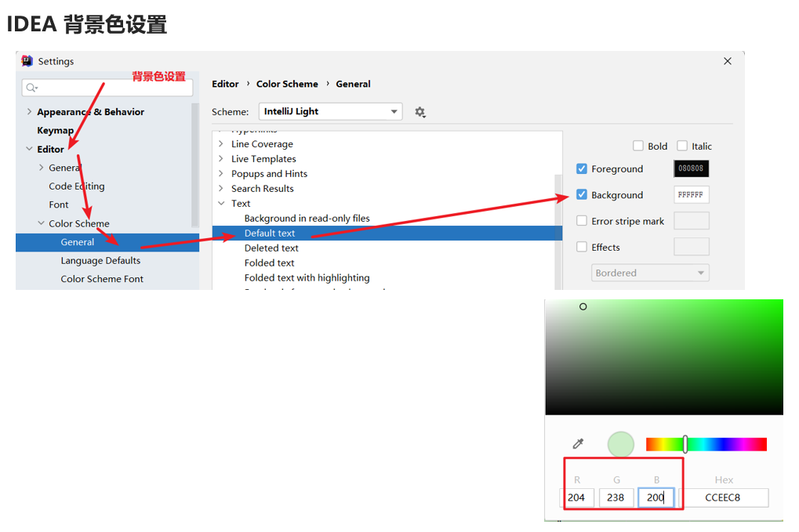799x532 pixels.
Task: Expand the Appearance & Behavior node
Action: [x=29, y=111]
